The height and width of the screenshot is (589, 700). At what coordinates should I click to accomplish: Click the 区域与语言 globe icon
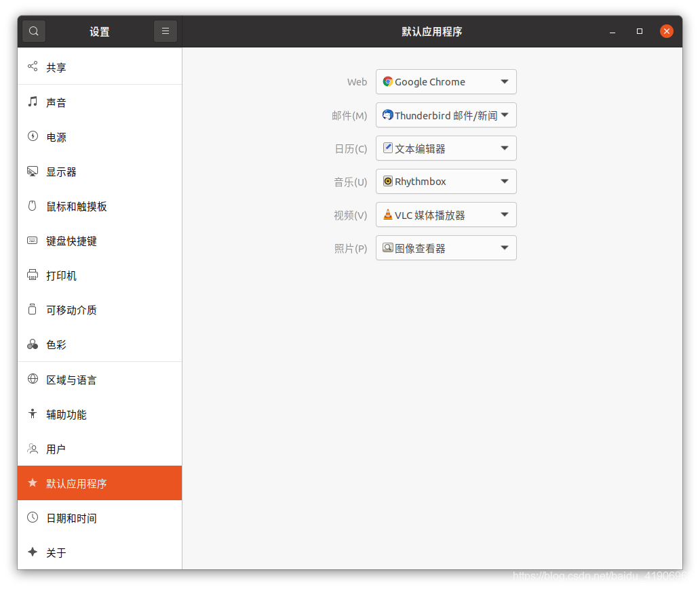tap(33, 379)
